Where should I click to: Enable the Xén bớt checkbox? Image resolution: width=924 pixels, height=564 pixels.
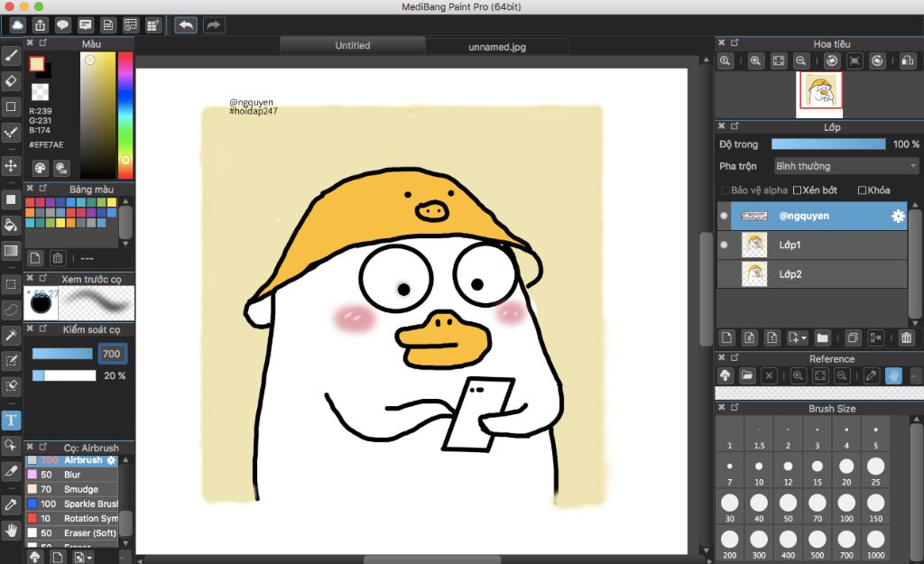point(798,190)
